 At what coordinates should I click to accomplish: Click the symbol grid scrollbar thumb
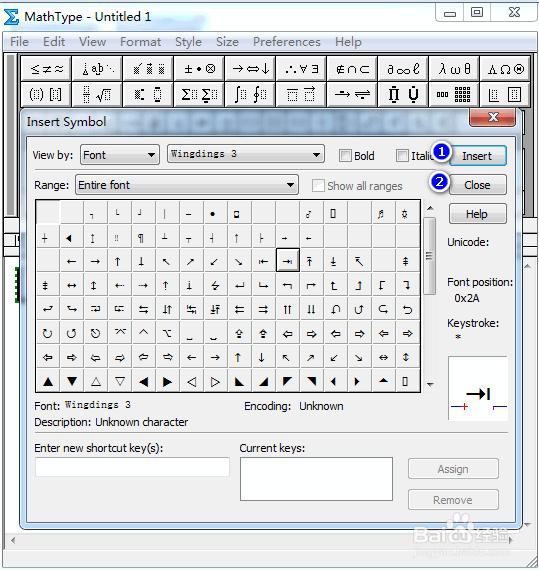(x=430, y=256)
